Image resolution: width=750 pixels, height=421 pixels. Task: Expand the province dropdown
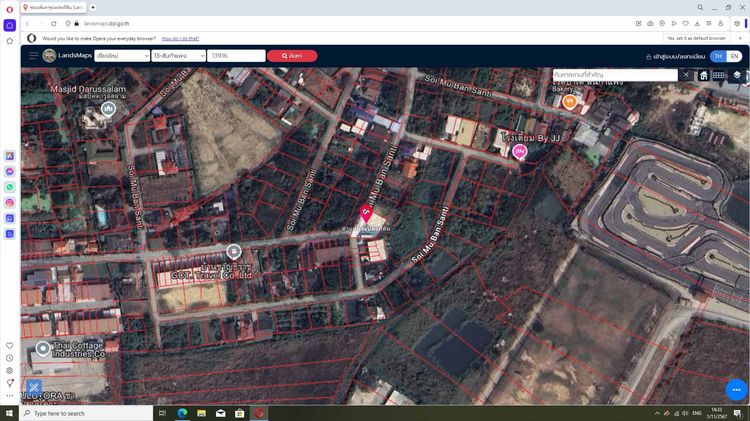click(x=121, y=56)
